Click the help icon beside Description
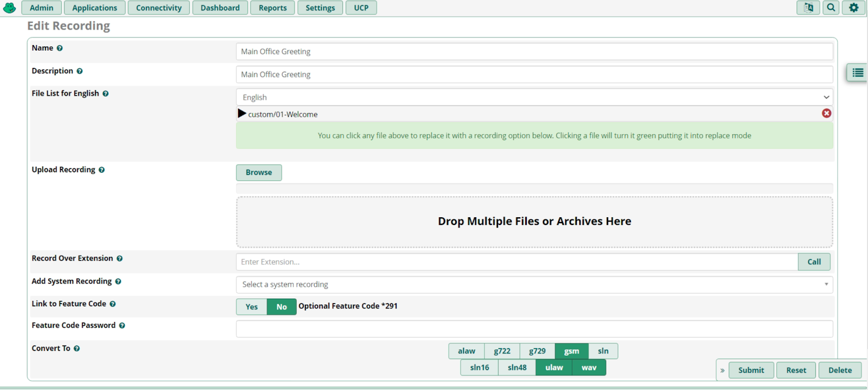868x390 pixels. coord(80,71)
